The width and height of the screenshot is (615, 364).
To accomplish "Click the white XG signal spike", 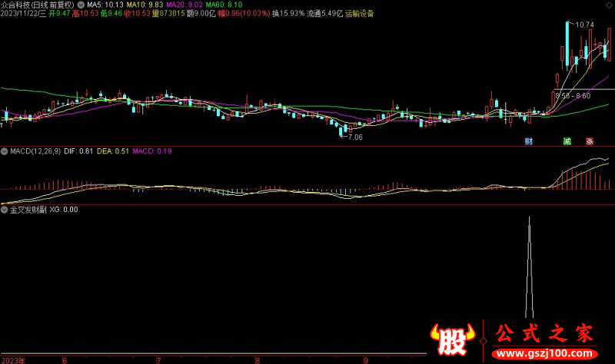I will pyautogui.click(x=529, y=267).
